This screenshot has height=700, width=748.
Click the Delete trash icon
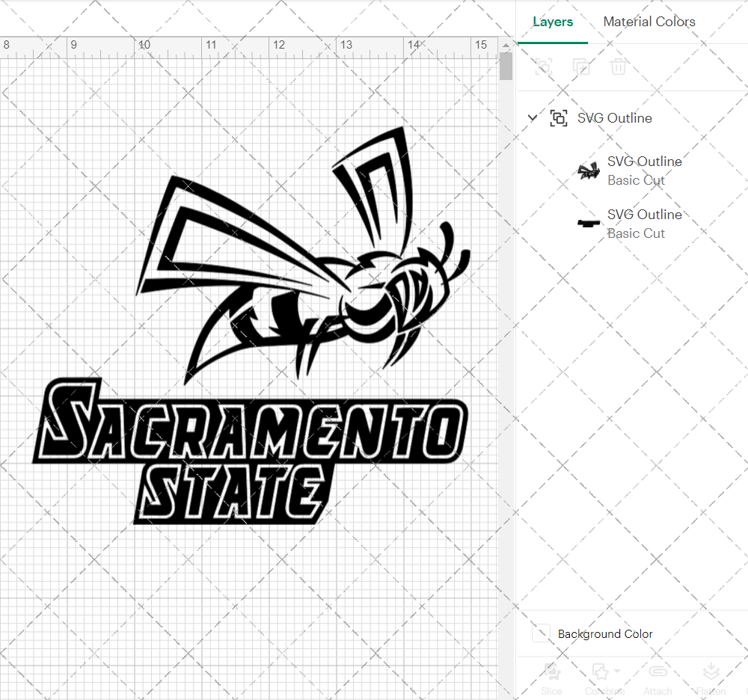619,67
